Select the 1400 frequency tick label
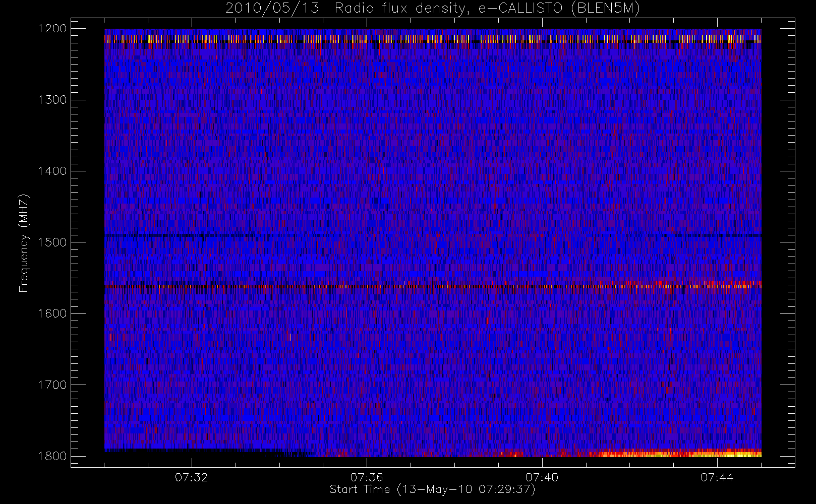 tap(52, 171)
